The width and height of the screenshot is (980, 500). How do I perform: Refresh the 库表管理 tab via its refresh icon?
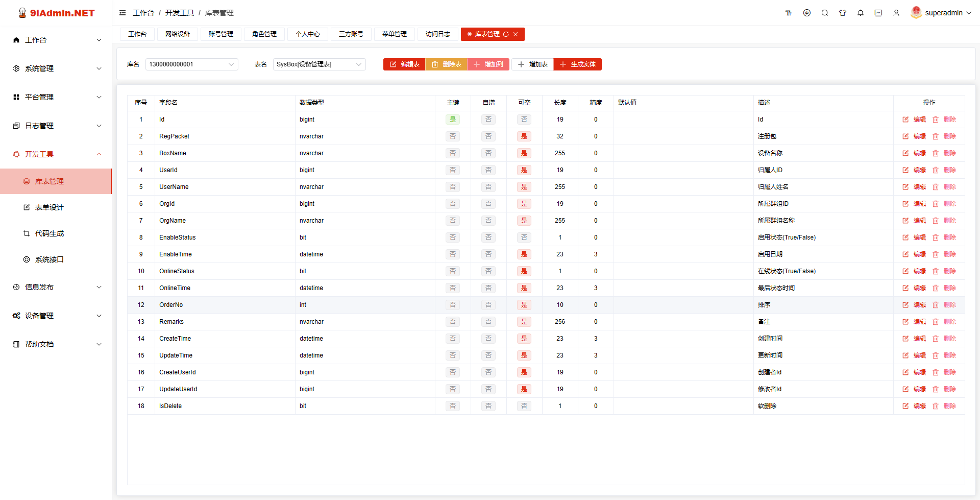pyautogui.click(x=506, y=34)
